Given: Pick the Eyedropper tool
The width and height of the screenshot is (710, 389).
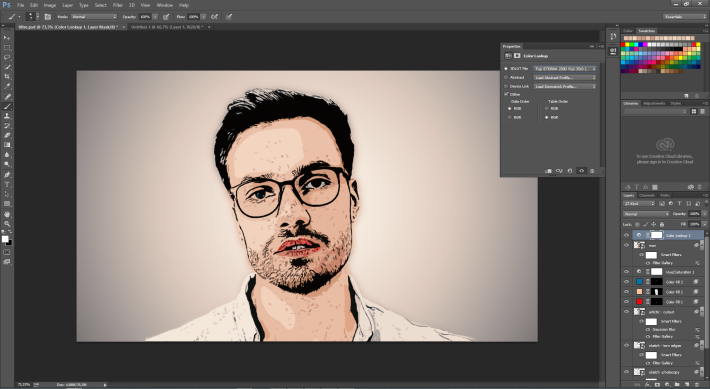Looking at the screenshot, I should pos(7,86).
